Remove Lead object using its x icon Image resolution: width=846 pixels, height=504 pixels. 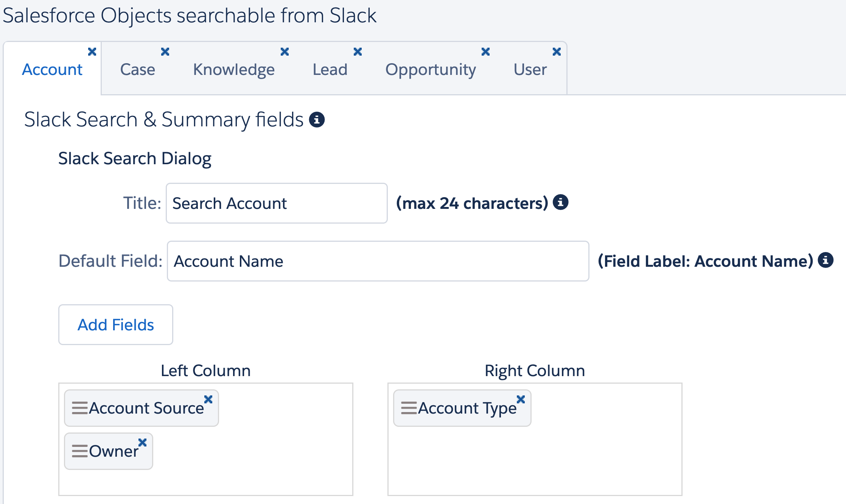[358, 52]
